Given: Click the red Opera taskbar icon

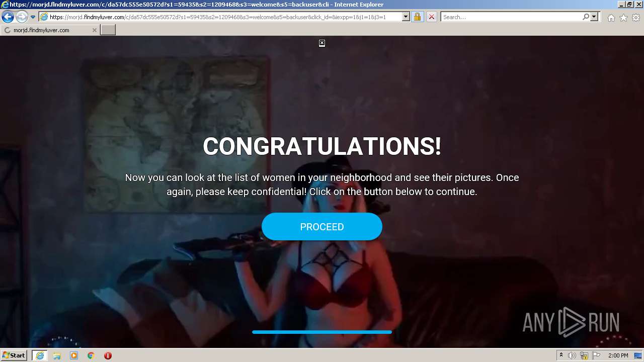Looking at the screenshot, I should click(108, 355).
